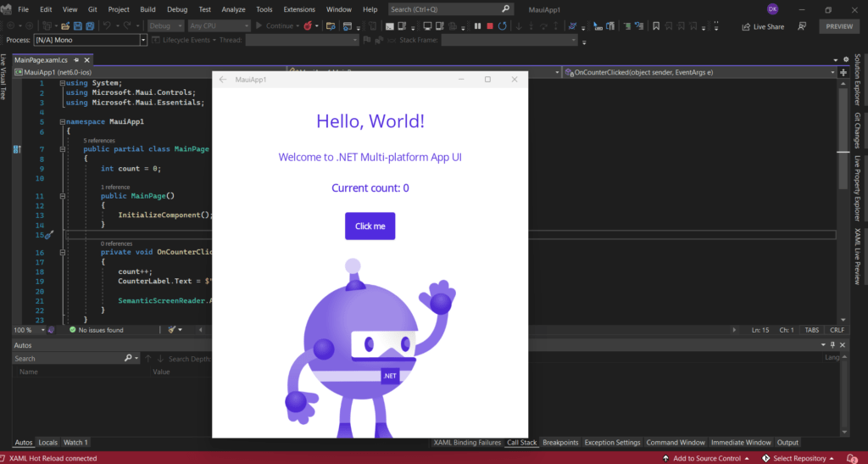Image resolution: width=868 pixels, height=464 pixels.
Task: Open the OnCounterClicked member dropdown
Action: coord(699,73)
